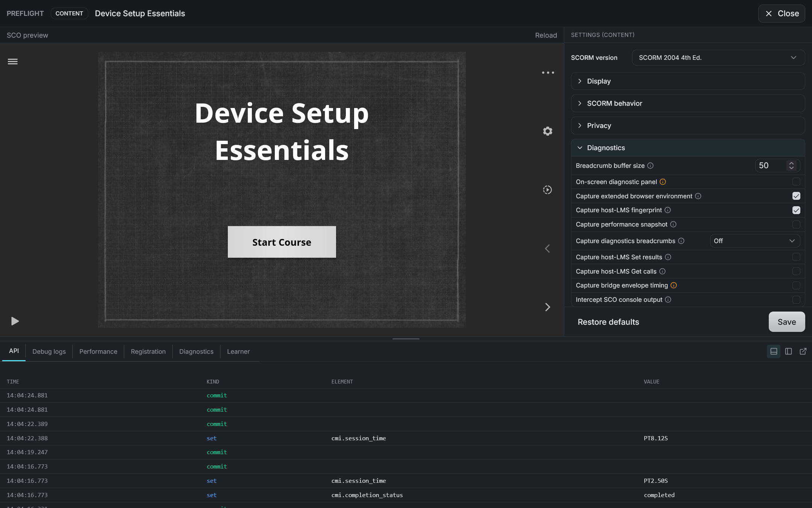Enable Capture host-LMS Get calls checkbox
Image resolution: width=812 pixels, height=508 pixels.
click(x=796, y=271)
